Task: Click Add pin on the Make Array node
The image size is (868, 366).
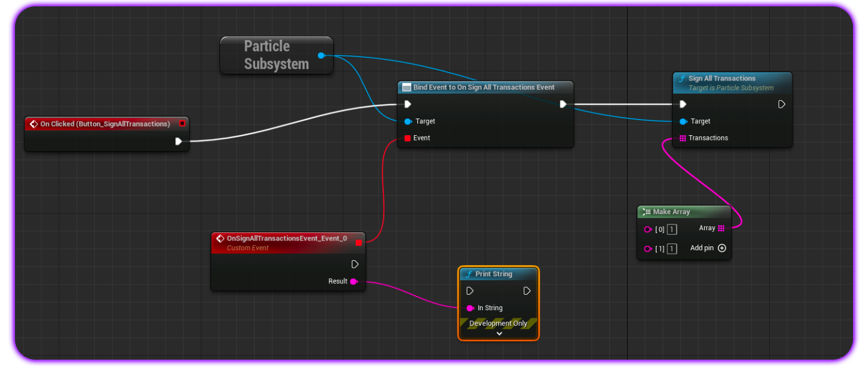Action: point(722,248)
